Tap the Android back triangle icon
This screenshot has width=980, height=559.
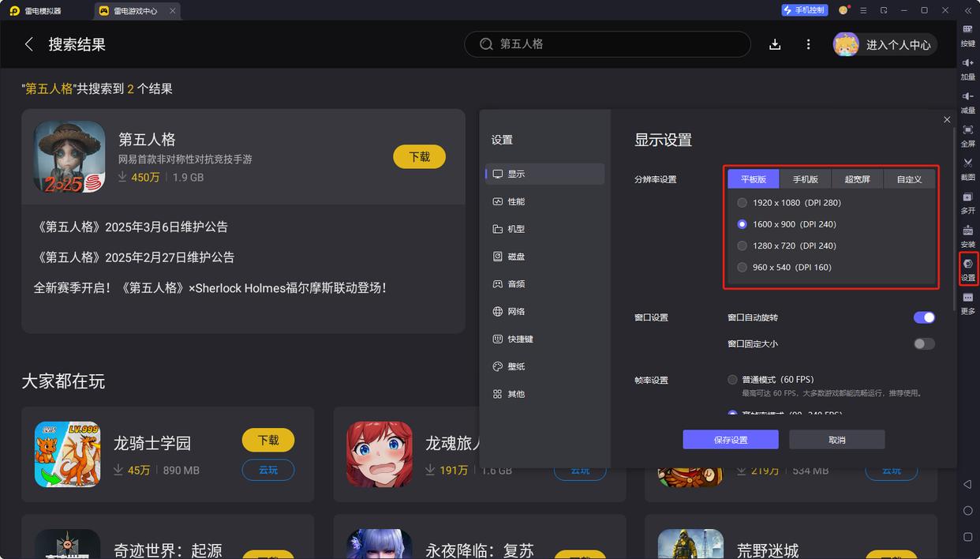pyautogui.click(x=968, y=484)
